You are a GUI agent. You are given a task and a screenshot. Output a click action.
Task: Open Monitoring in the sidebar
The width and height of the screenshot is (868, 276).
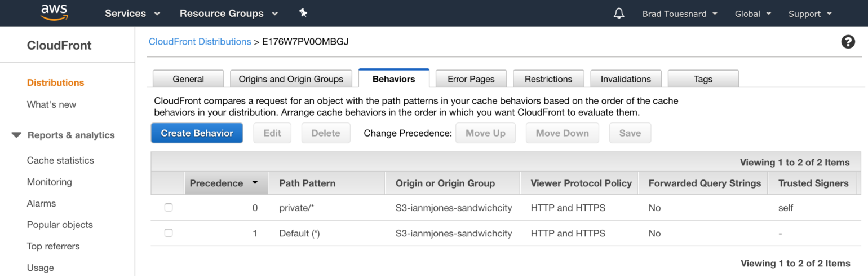click(x=50, y=182)
